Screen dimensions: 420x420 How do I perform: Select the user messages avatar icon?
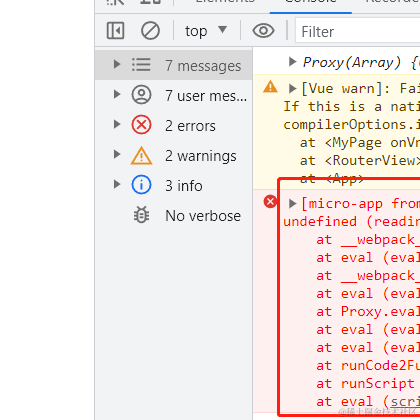click(141, 95)
